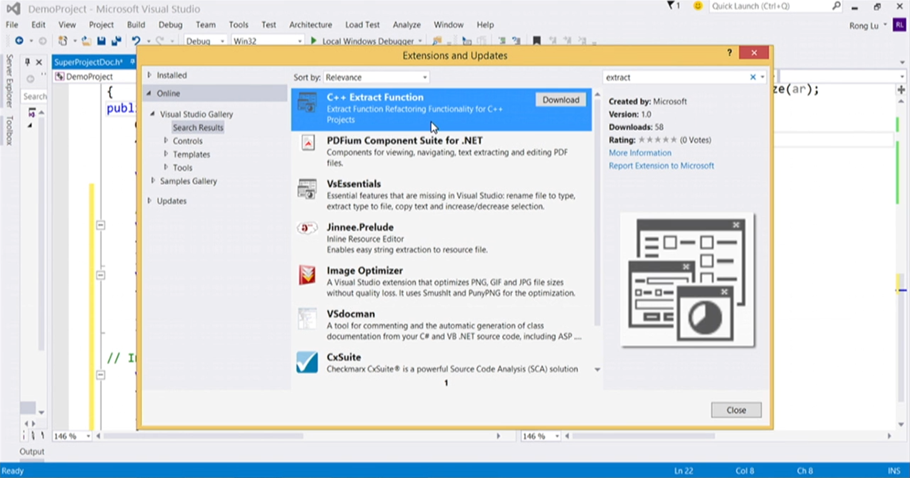Click the VsEssentials extension icon
Screen dimensions: 910x478
pos(307,189)
